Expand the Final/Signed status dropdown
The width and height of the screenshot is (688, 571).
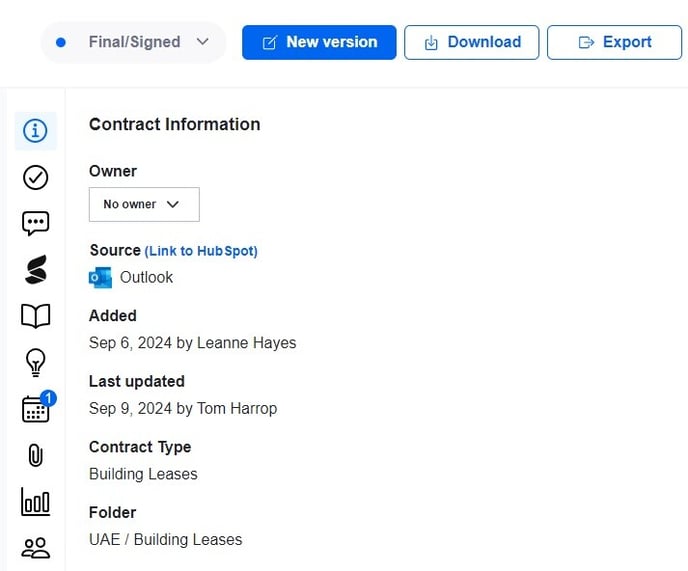[x=133, y=42]
